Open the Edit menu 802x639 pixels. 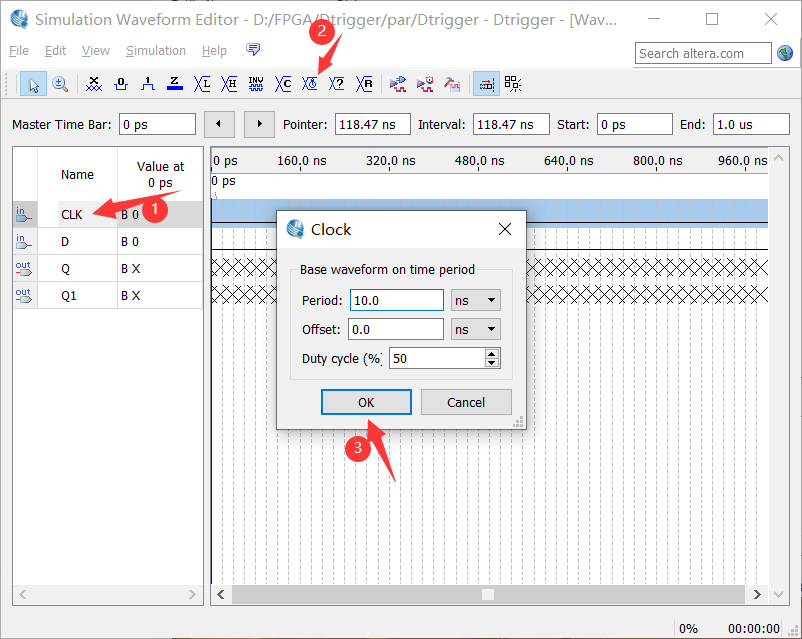tap(55, 51)
